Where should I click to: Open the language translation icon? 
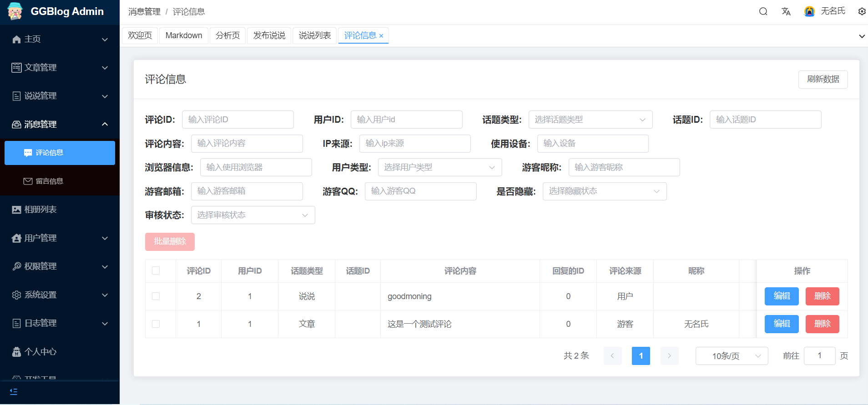(x=786, y=11)
